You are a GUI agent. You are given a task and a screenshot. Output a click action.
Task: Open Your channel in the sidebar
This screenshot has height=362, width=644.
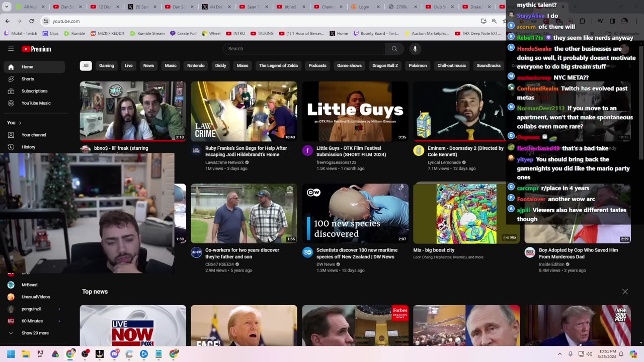point(34,135)
